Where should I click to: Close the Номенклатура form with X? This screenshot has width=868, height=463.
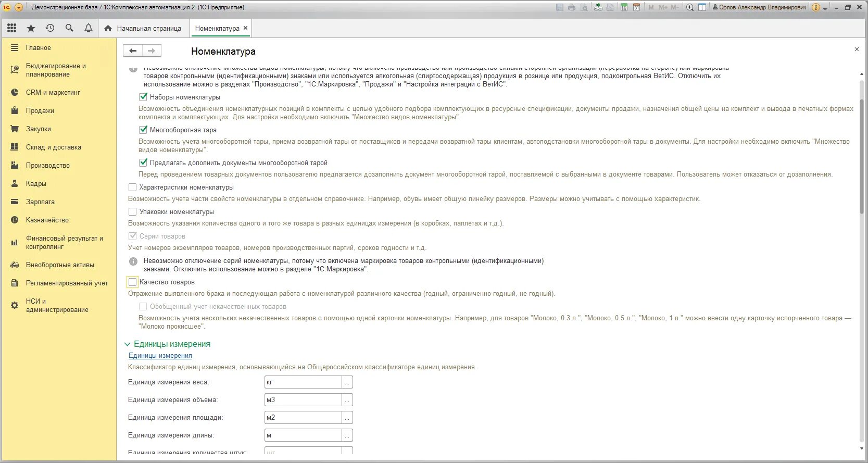(857, 49)
